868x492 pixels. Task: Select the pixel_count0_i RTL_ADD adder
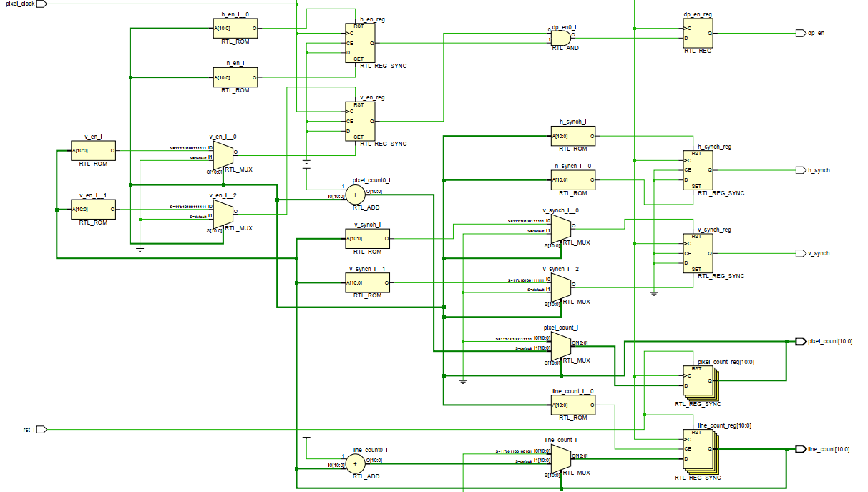355,193
